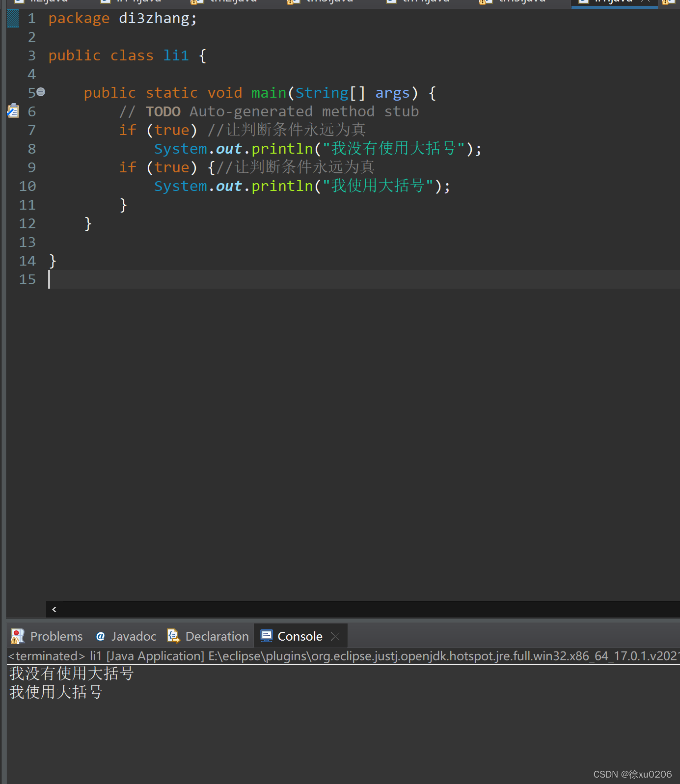The image size is (680, 784).
Task: Switch to the Problems tab
Action: [47, 636]
